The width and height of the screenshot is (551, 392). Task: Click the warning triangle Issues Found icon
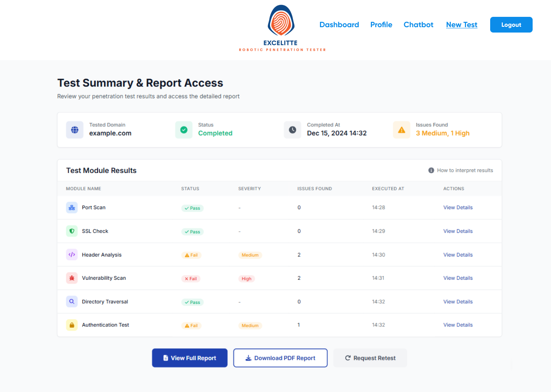tap(401, 130)
